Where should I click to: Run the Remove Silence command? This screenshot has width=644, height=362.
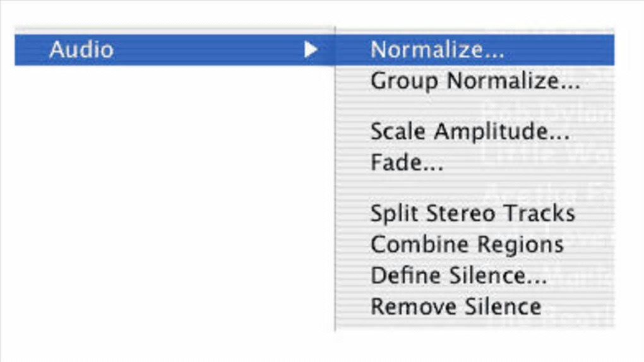(455, 307)
